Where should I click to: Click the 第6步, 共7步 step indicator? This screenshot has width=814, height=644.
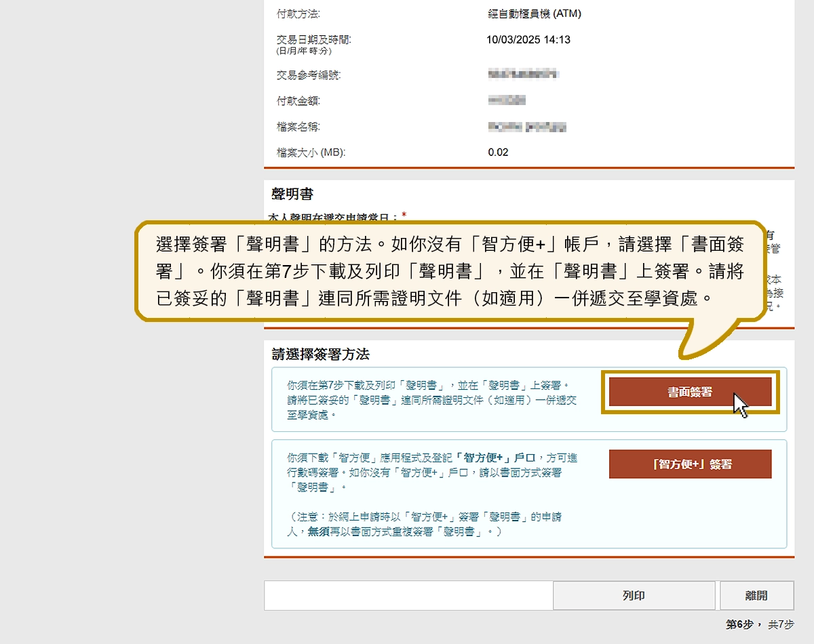[x=759, y=624]
